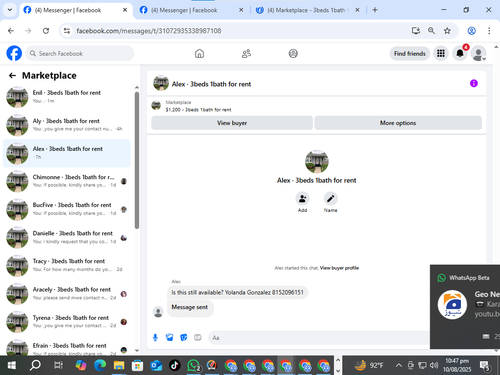Screen dimensions: 500x375
Task: Click the View buyer profile link
Action: [339, 268]
